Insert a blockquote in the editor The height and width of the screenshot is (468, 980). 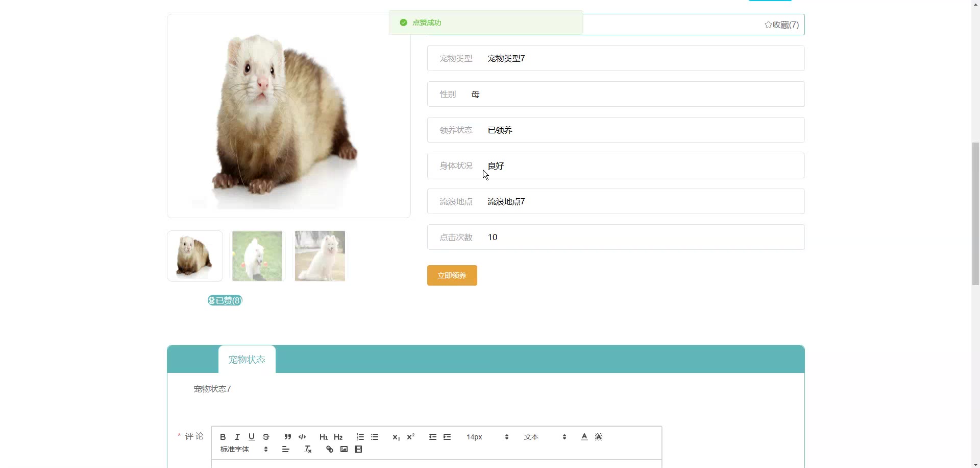(288, 437)
